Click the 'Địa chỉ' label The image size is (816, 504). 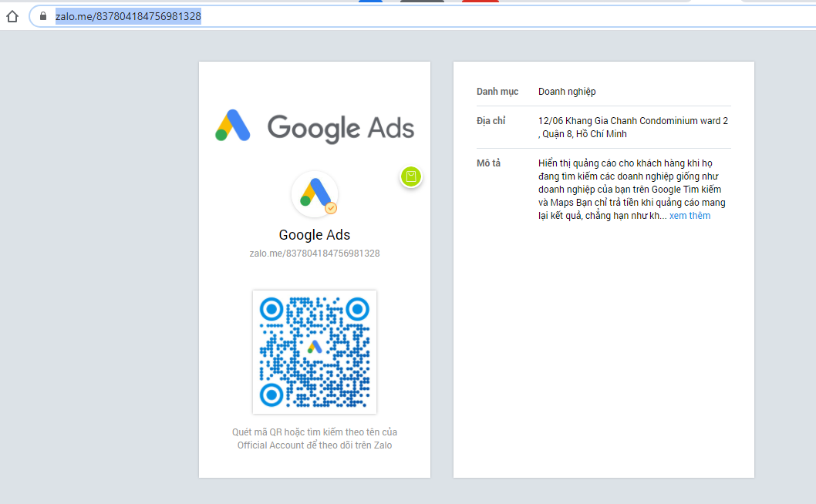pyautogui.click(x=491, y=121)
